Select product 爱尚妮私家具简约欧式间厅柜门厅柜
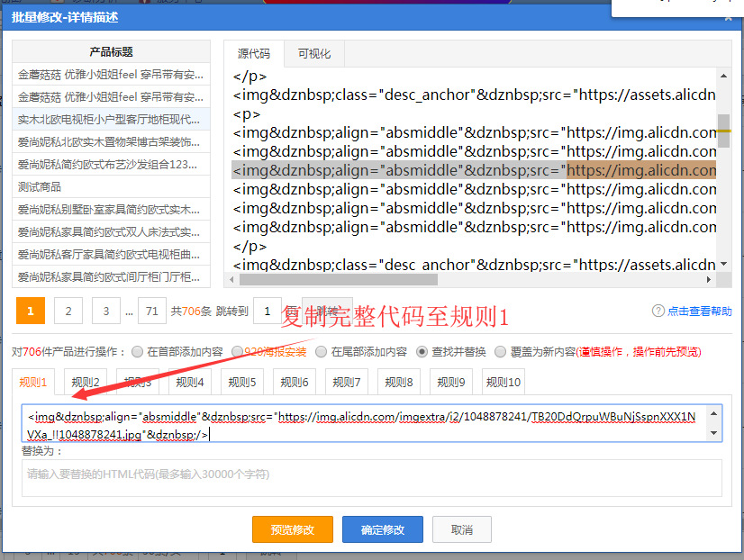The image size is (744, 560). click(x=111, y=276)
